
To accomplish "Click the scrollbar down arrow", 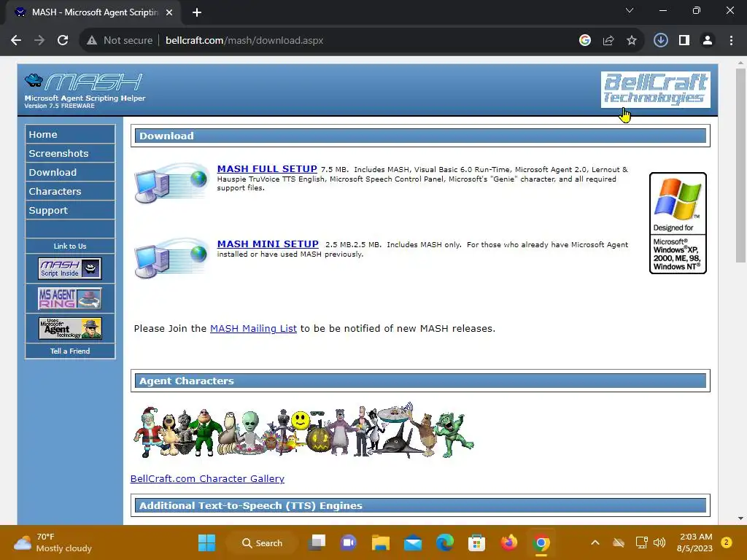I will (x=740, y=518).
